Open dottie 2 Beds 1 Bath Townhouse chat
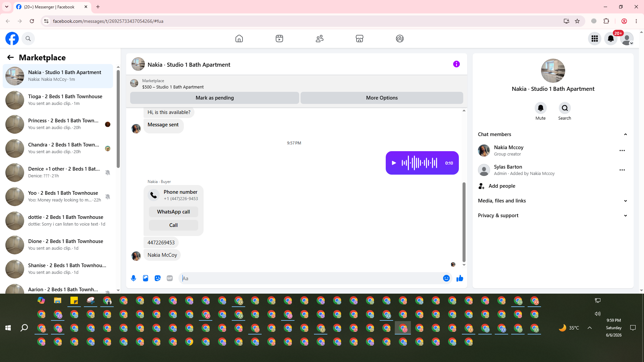 tap(58, 221)
